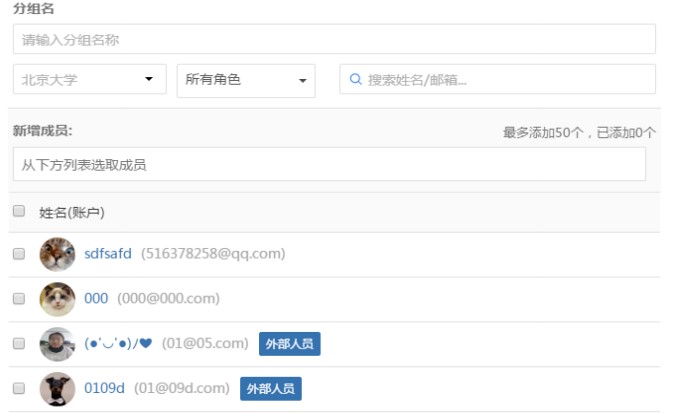The height and width of the screenshot is (413, 679).
Task: Open sdfsafd cat avatar
Action: (57, 254)
